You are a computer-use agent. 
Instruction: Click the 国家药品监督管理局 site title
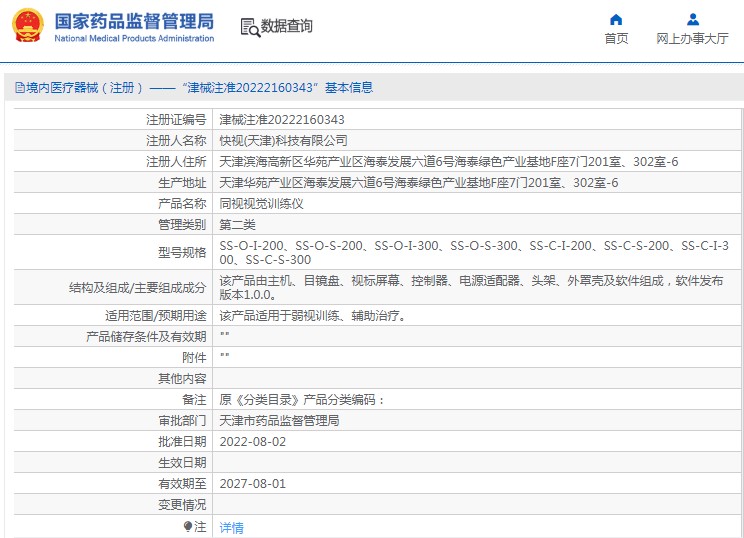pyautogui.click(x=134, y=20)
